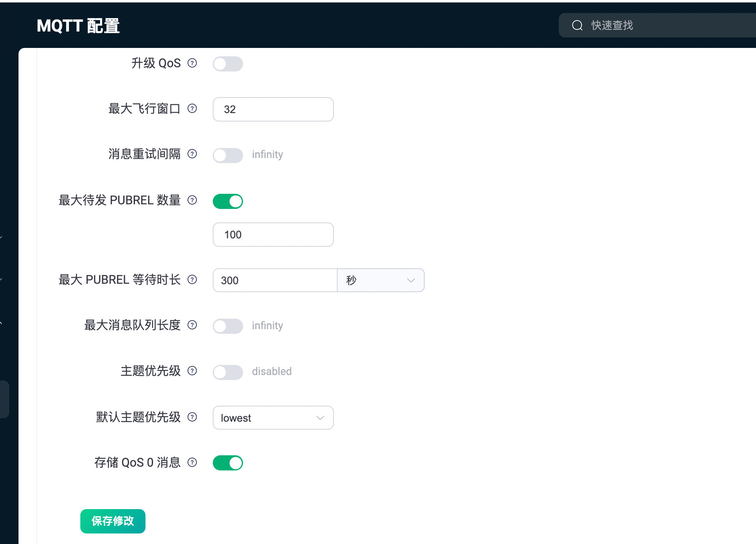Screen dimensions: 756x544
Task: Disable the 存储 QoS 0 消息 switch
Action: pyautogui.click(x=227, y=463)
